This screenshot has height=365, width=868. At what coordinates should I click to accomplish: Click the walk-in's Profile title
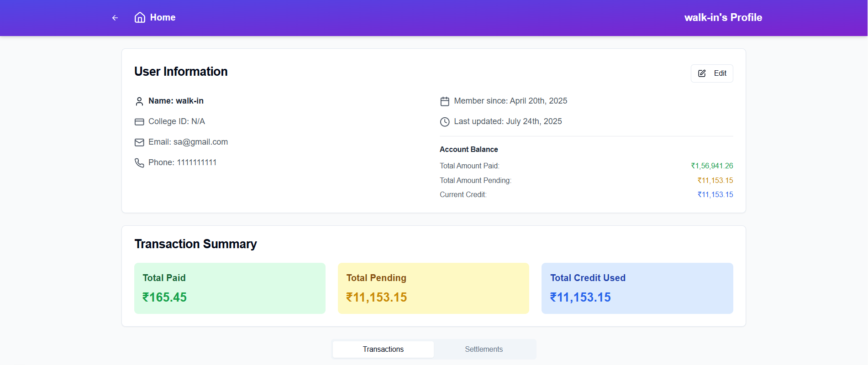(x=723, y=17)
